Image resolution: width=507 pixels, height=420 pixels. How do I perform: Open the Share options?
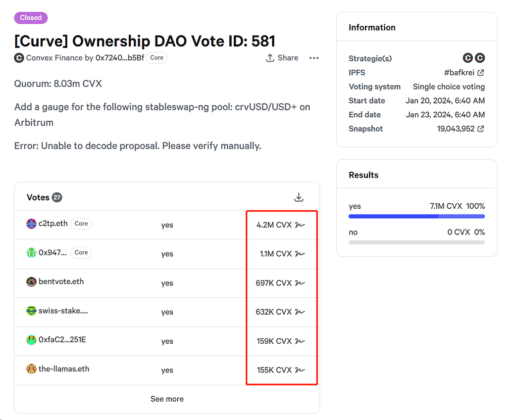[x=282, y=58]
